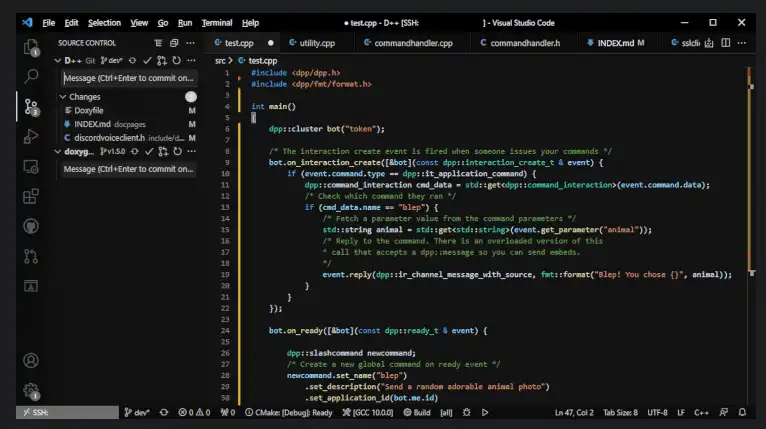The image size is (766, 429).
Task: Focus the D++ commit message input
Action: [x=129, y=78]
